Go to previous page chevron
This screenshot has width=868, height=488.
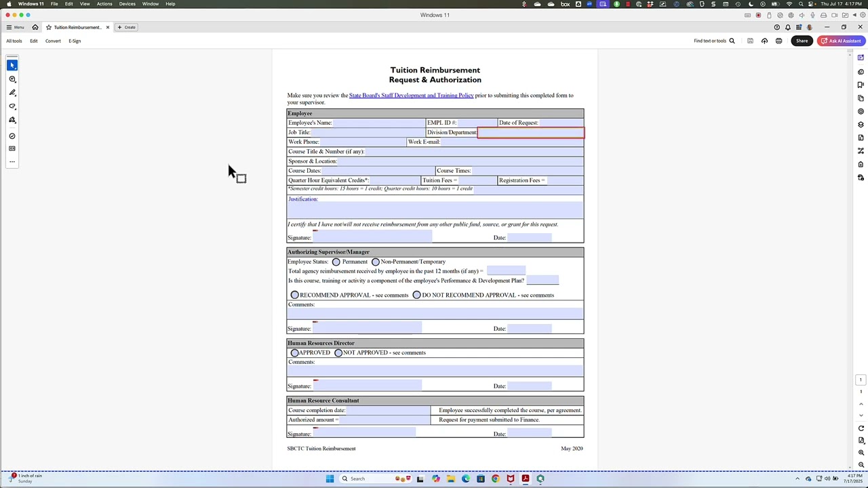tap(861, 404)
